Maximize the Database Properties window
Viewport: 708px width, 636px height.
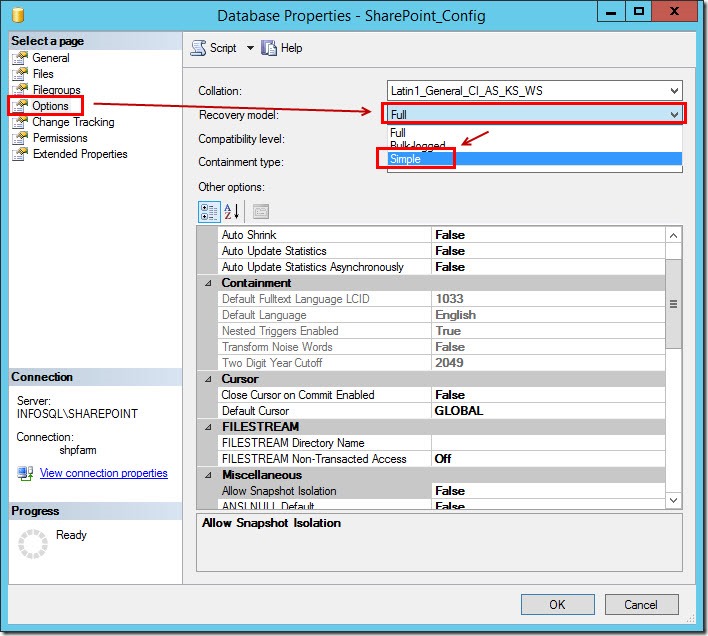click(x=638, y=11)
